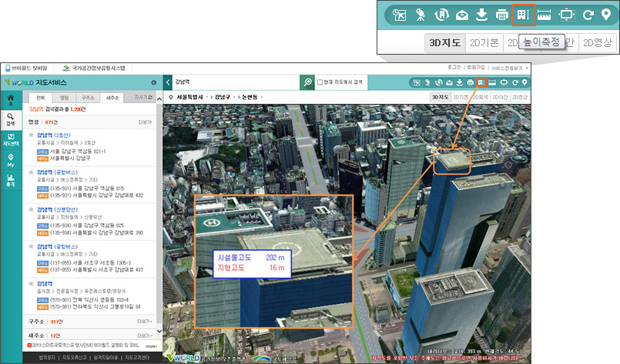Star the 강남역 restaurant result in 익산시
This screenshot has height=364, width=620.
coord(31,284)
